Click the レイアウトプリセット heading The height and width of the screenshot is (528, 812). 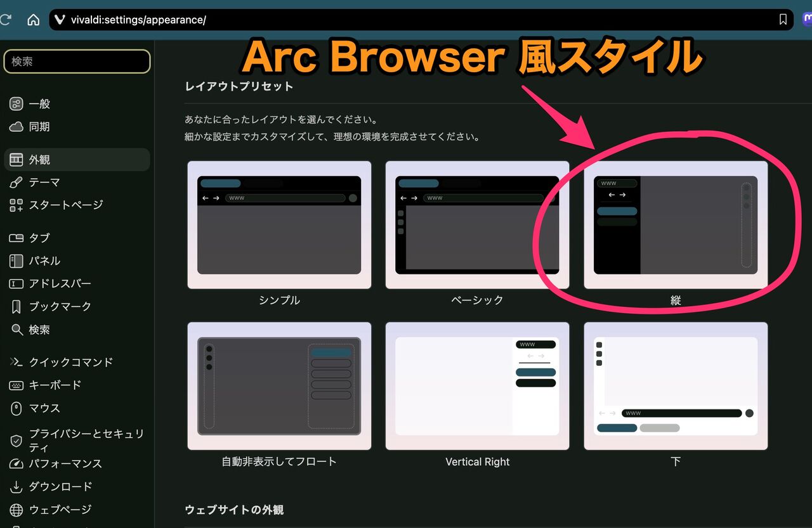[x=239, y=86]
